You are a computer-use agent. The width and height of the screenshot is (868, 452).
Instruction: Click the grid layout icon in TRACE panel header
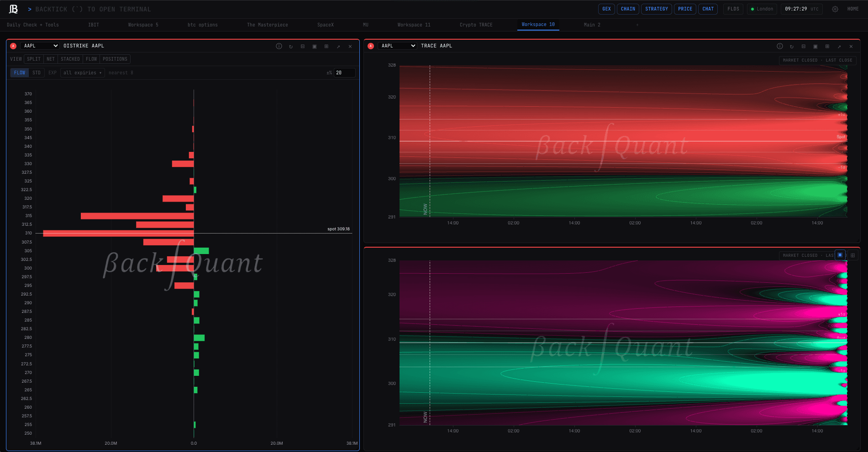[827, 46]
